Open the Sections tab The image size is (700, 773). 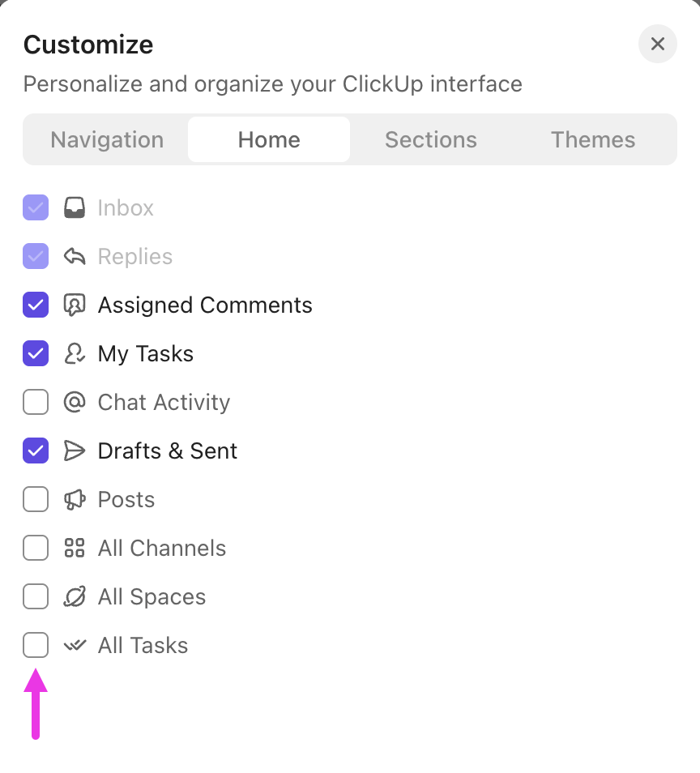click(431, 139)
